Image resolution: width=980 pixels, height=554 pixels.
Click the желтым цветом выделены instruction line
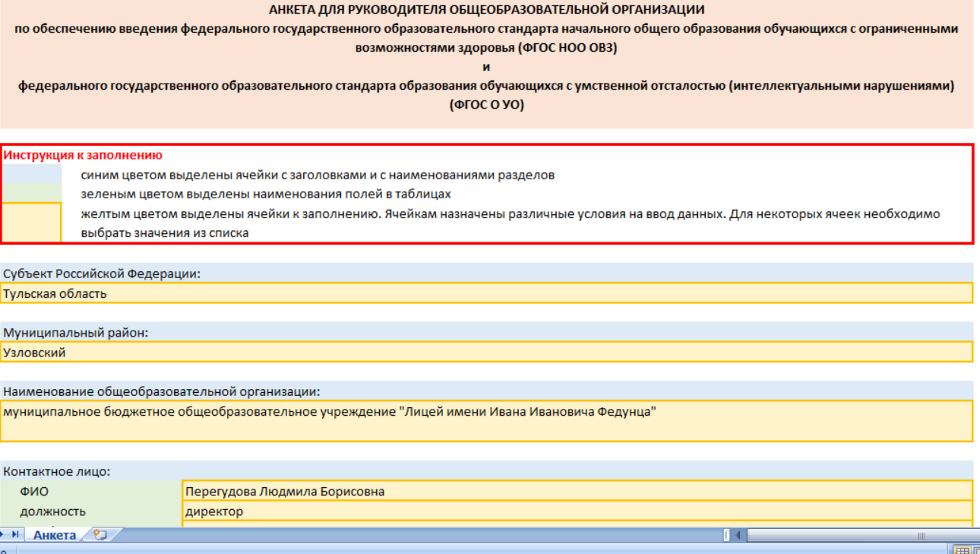coord(511,214)
